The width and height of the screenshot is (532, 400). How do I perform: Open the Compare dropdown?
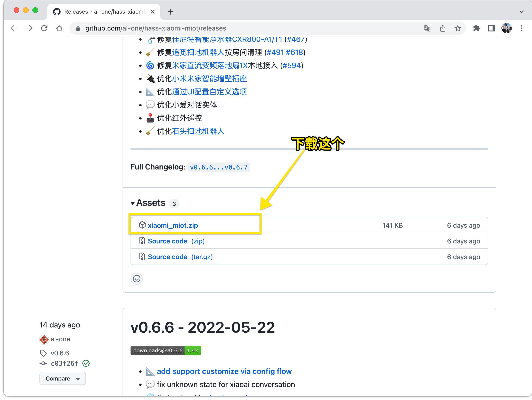62,378
